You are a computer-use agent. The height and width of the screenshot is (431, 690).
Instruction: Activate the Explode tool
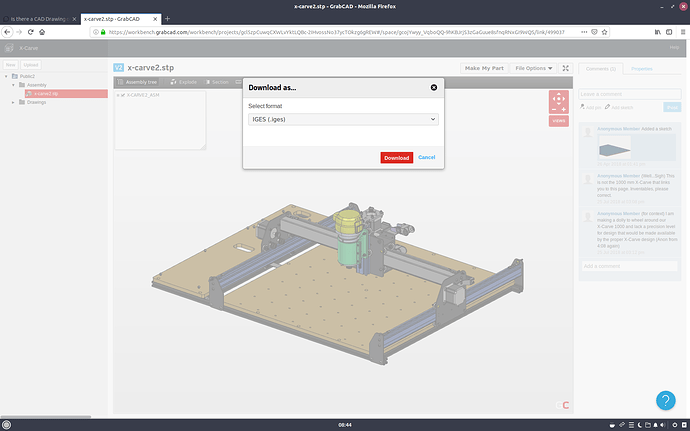[184, 82]
